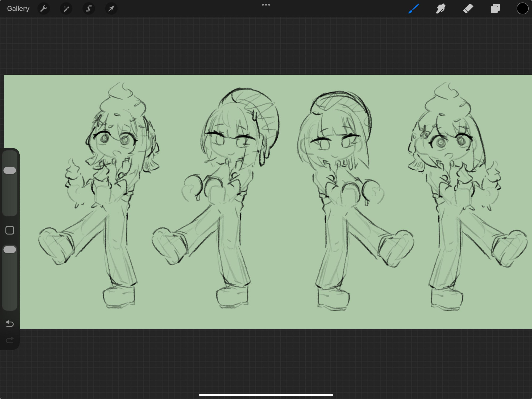Open the Adjustments magic wand menu
The width and height of the screenshot is (532, 399).
(x=66, y=9)
